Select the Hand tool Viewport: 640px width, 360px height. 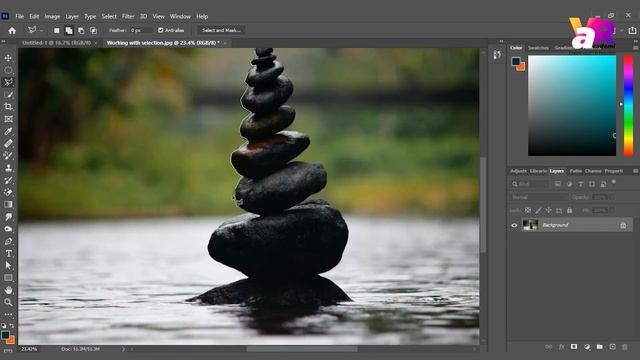pos(8,290)
